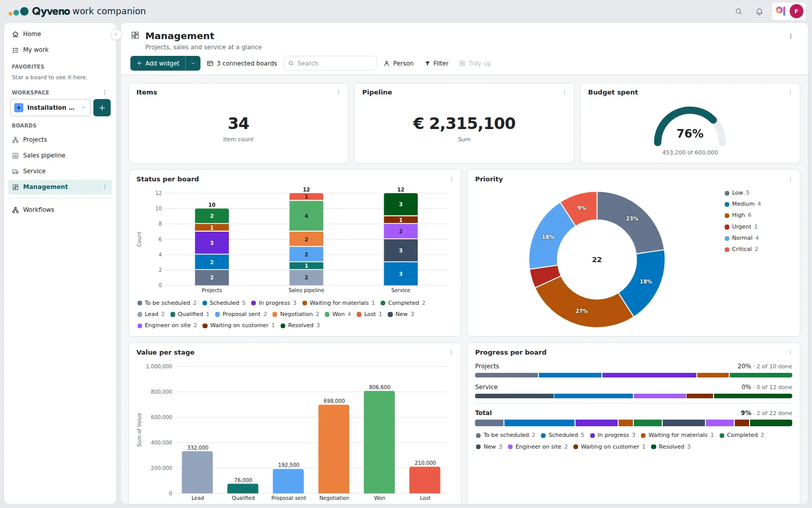Open the Status per board widget menu
812x508 pixels.
click(x=451, y=179)
